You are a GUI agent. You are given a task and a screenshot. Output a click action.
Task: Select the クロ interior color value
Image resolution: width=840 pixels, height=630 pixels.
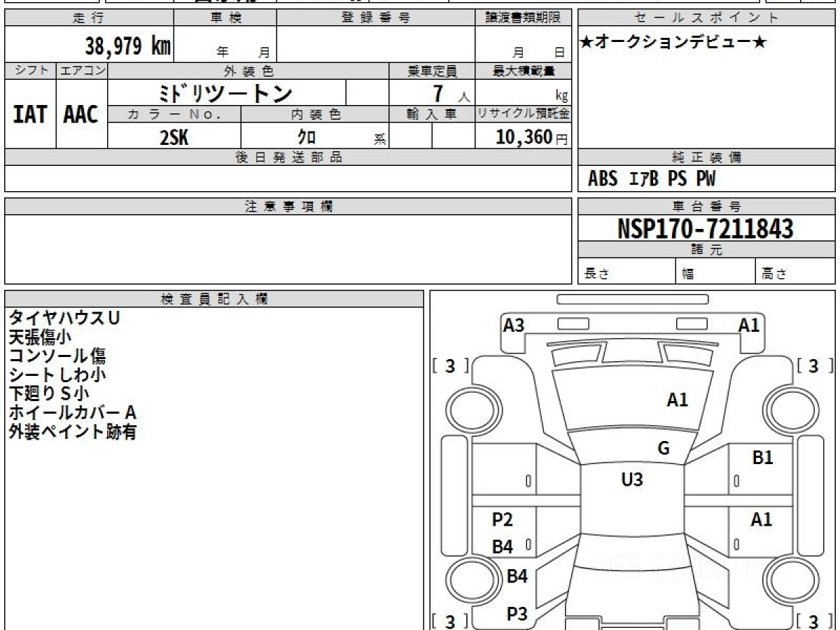307,137
